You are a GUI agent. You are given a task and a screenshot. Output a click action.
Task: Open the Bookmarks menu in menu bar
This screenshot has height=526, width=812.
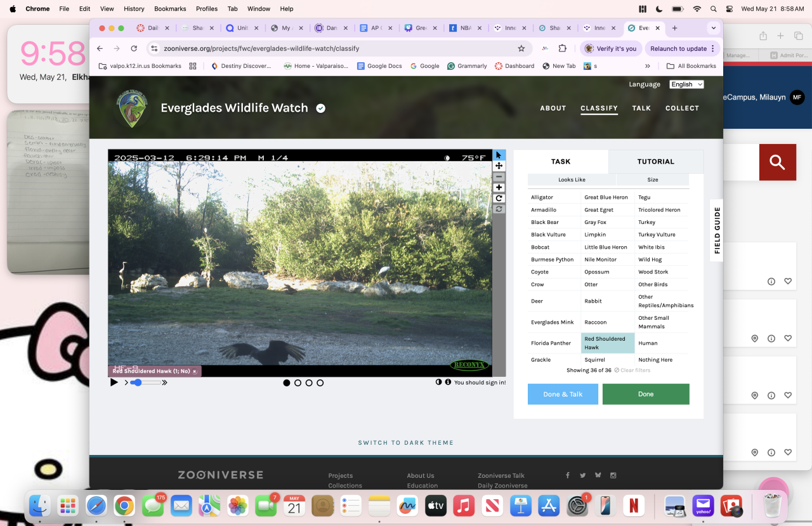[x=170, y=9]
